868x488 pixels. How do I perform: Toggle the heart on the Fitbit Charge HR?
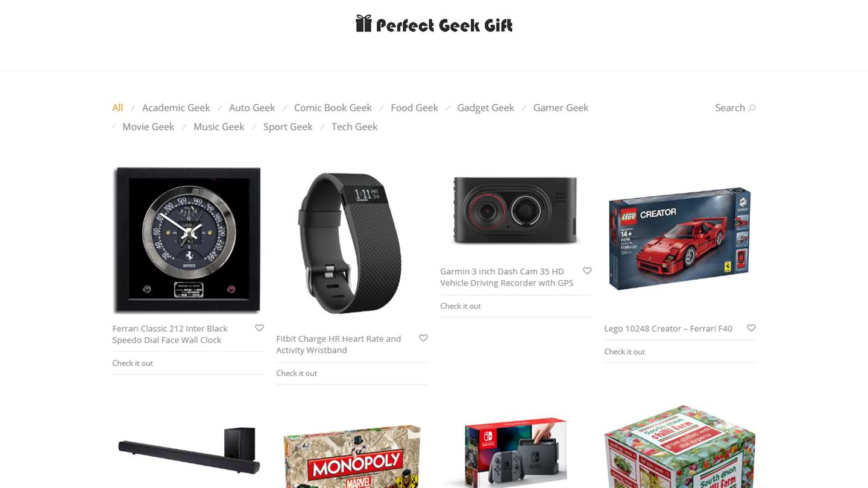[423, 338]
